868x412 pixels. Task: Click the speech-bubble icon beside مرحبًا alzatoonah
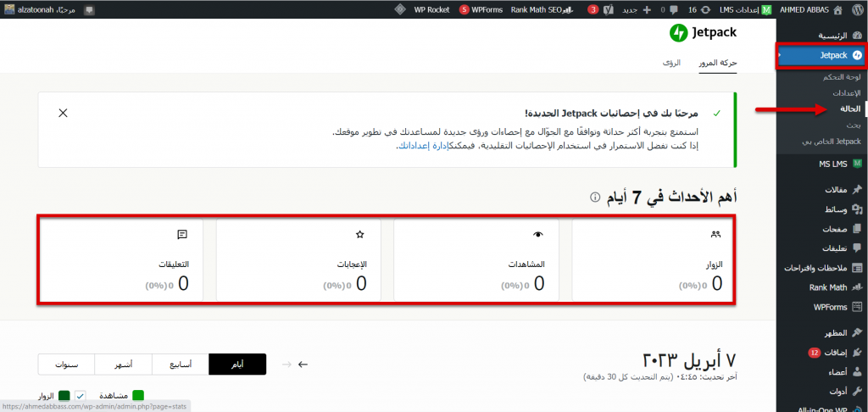[x=89, y=9]
